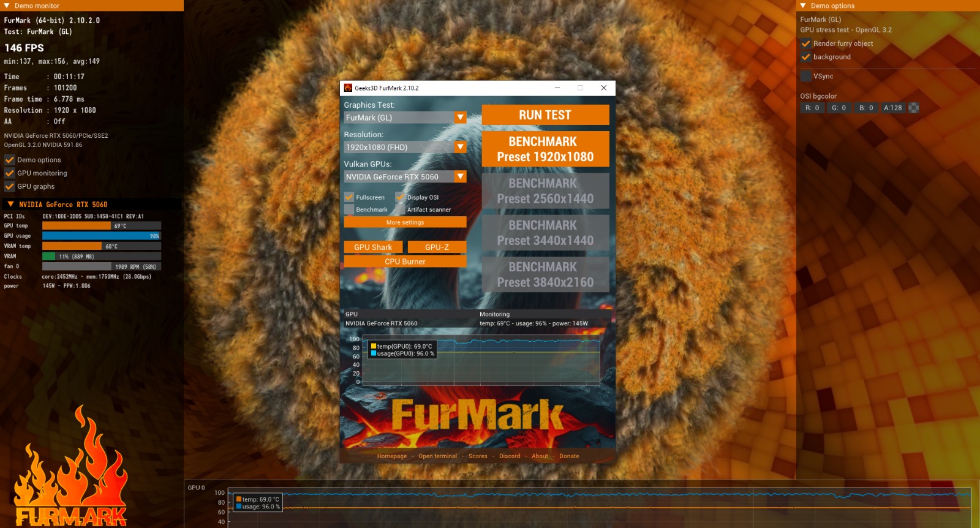Open the Homepage link

392,456
